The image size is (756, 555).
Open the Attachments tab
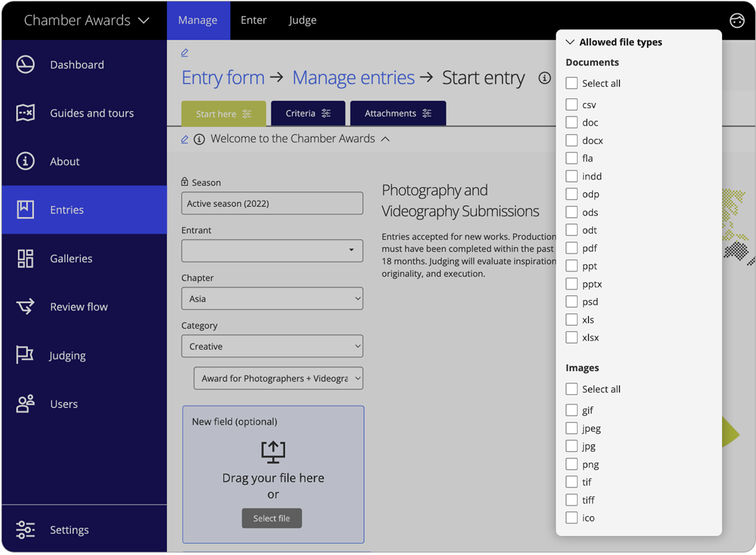click(x=397, y=113)
